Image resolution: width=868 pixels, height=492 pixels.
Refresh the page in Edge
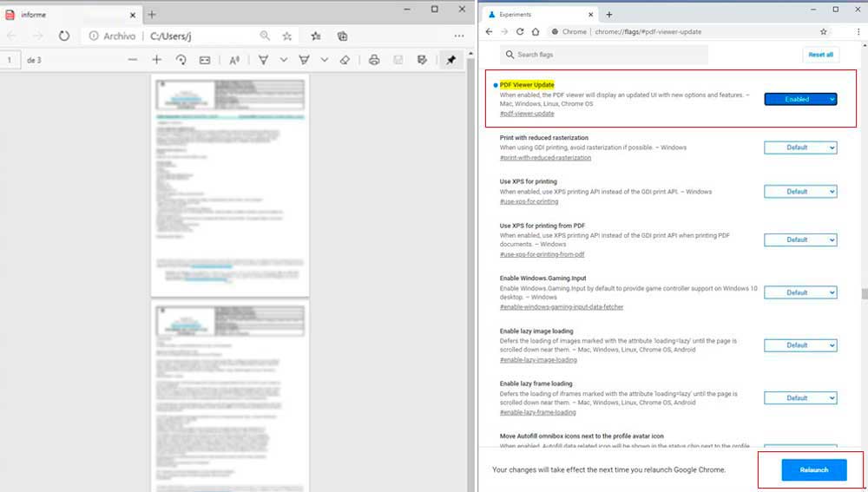(64, 36)
